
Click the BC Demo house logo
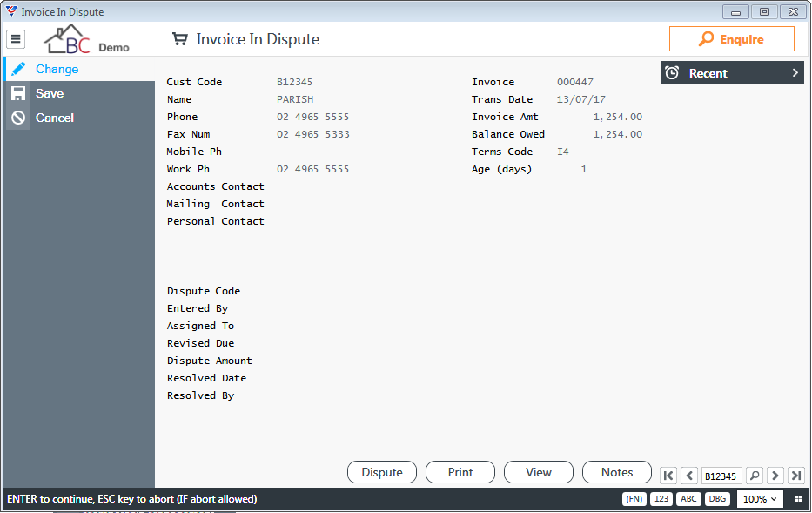pyautogui.click(x=86, y=39)
